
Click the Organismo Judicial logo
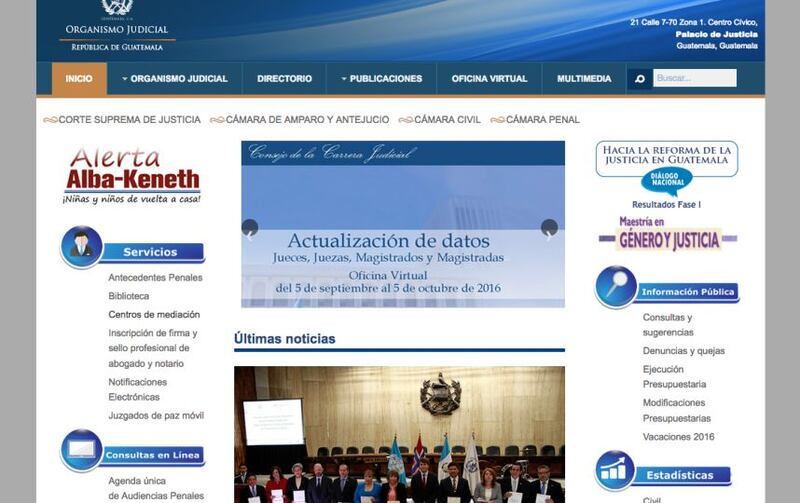pyautogui.click(x=117, y=26)
